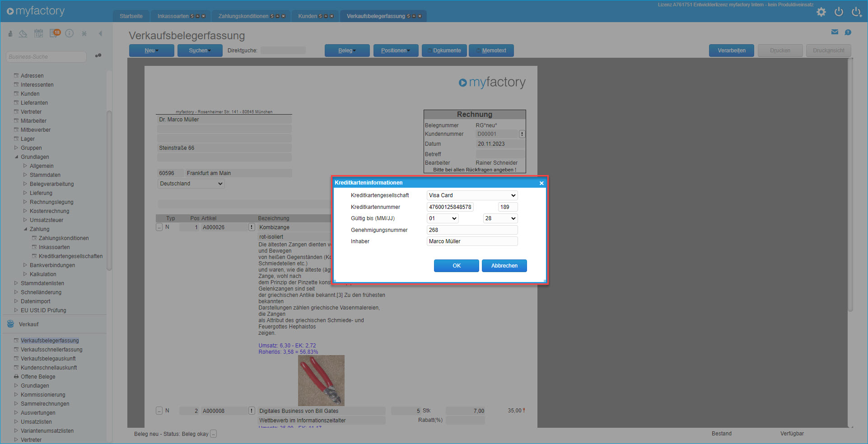This screenshot has height=444, width=868.
Task: Expand the Rechnungslegung tree node
Action: pyautogui.click(x=25, y=202)
